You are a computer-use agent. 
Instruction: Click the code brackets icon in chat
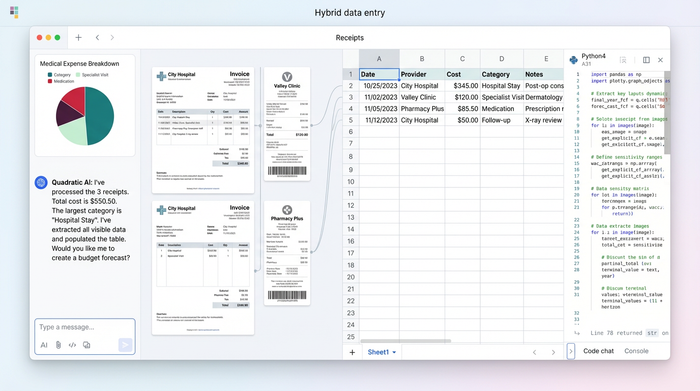click(x=72, y=345)
